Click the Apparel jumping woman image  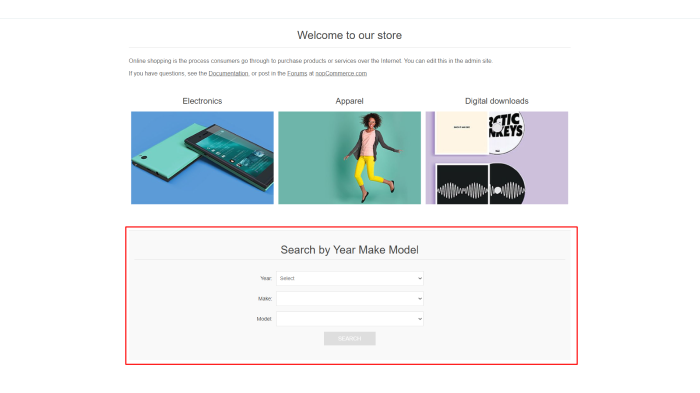pyautogui.click(x=350, y=158)
